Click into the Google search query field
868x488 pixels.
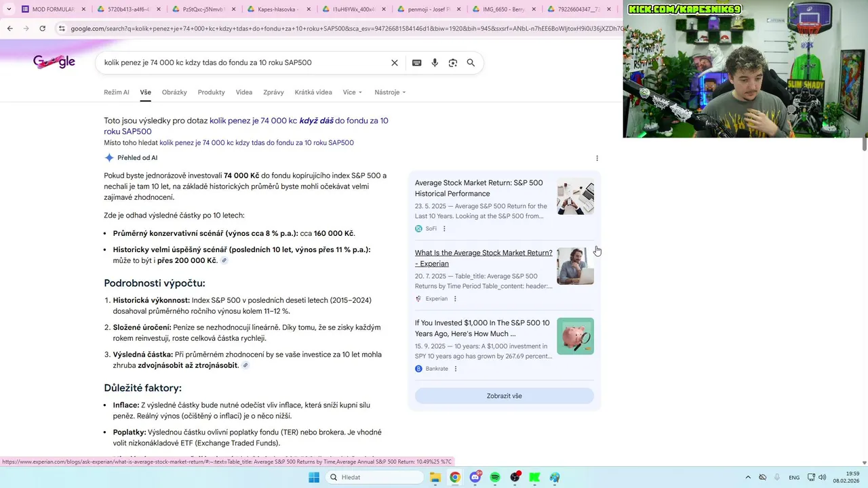point(244,62)
